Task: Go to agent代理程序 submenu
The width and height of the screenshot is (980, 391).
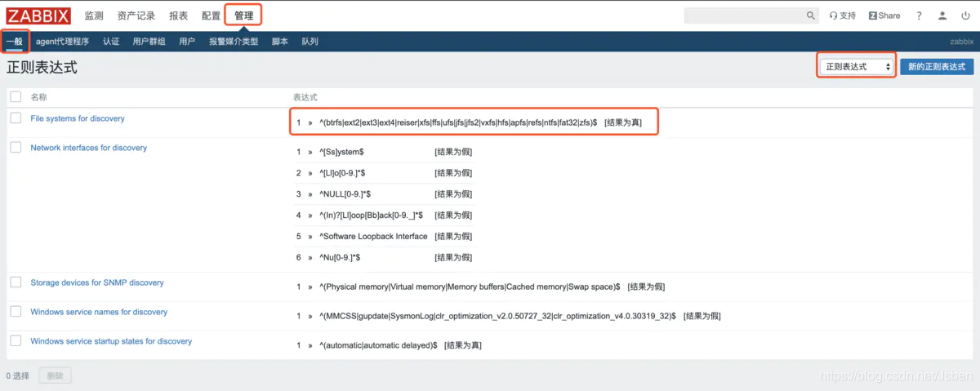Action: pyautogui.click(x=63, y=42)
